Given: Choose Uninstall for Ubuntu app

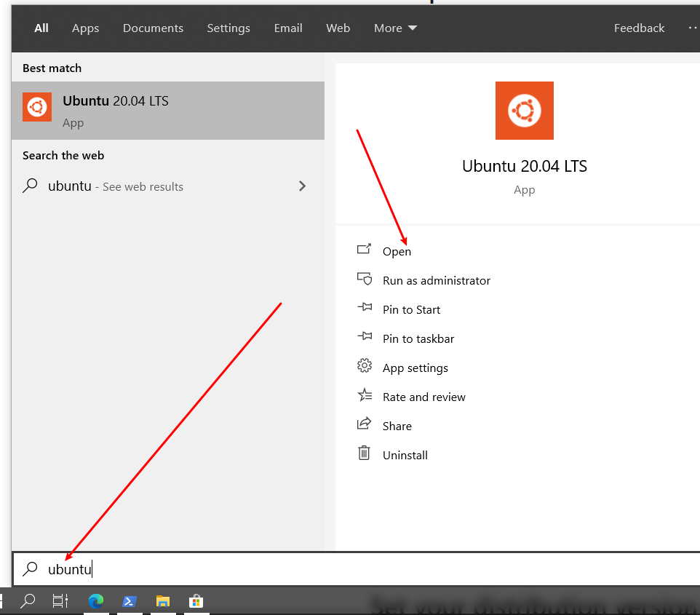Looking at the screenshot, I should click(x=405, y=455).
